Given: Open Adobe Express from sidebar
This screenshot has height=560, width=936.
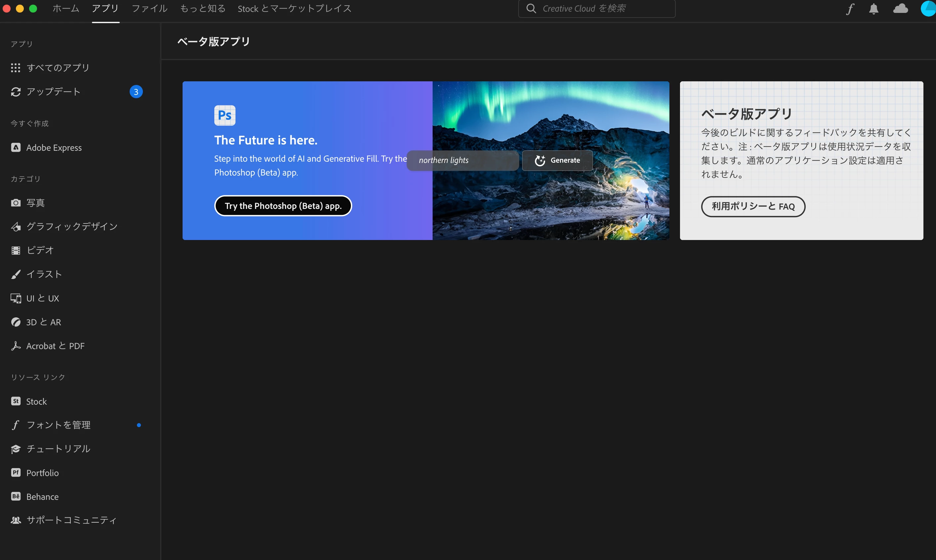Looking at the screenshot, I should click(x=54, y=147).
